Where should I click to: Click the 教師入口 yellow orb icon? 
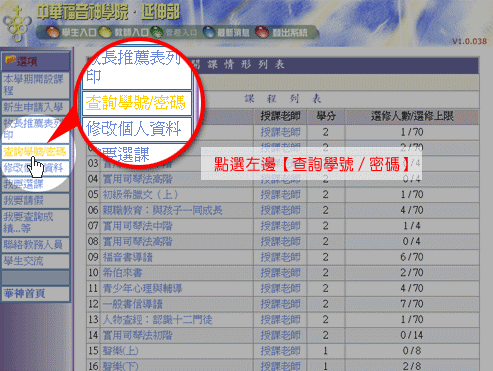coord(105,32)
